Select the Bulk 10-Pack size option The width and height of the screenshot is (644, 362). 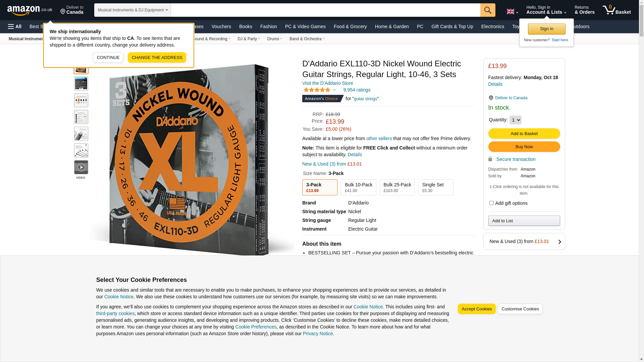click(x=358, y=187)
